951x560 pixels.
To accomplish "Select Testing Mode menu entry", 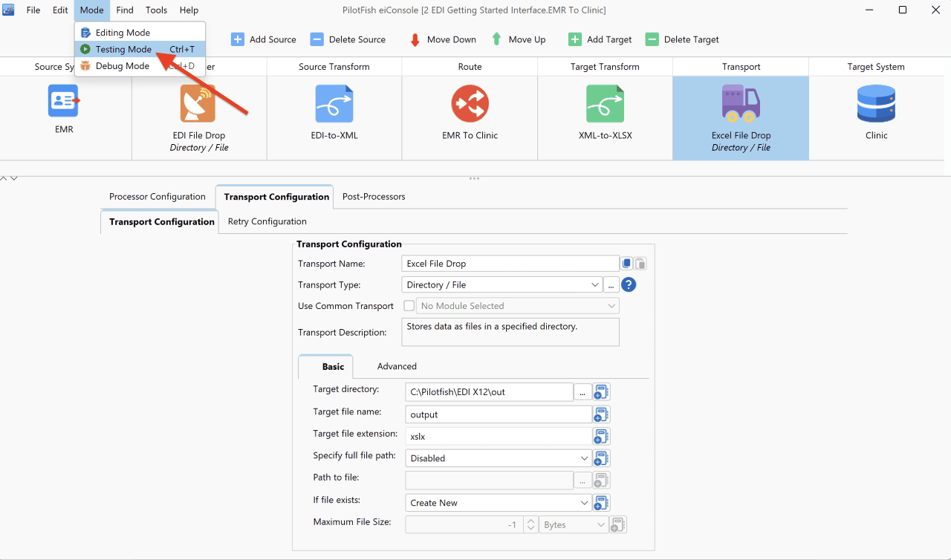I will click(140, 49).
